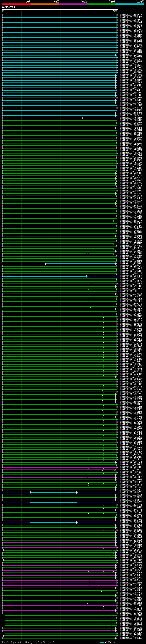Screen dimensions: 146x644
Task: Click label UniRef100_B1P2H4
Action: pyautogui.click(x=131, y=53)
